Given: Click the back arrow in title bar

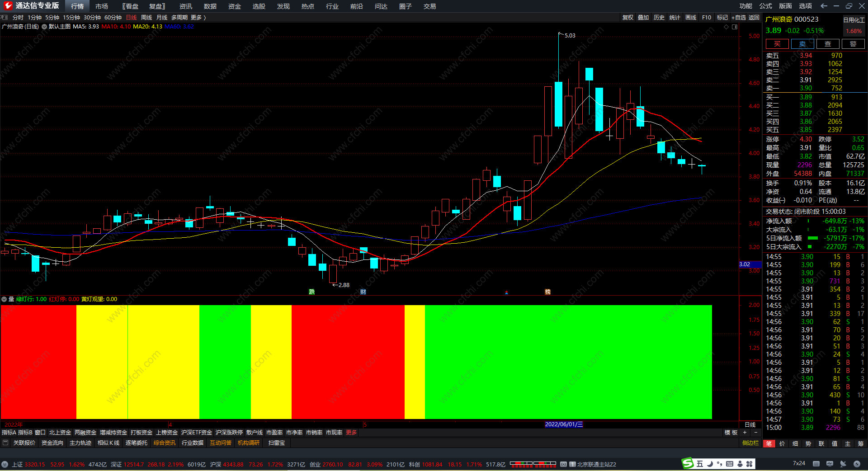Looking at the screenshot, I should [824, 6].
